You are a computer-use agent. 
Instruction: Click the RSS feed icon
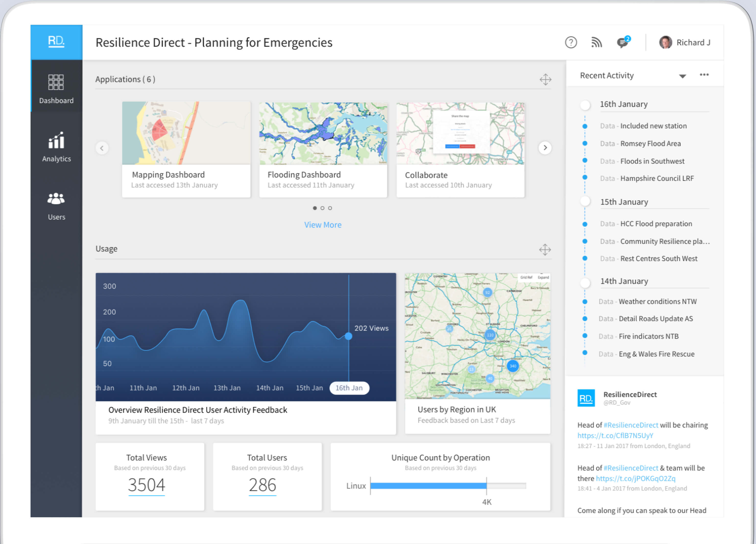(x=596, y=42)
